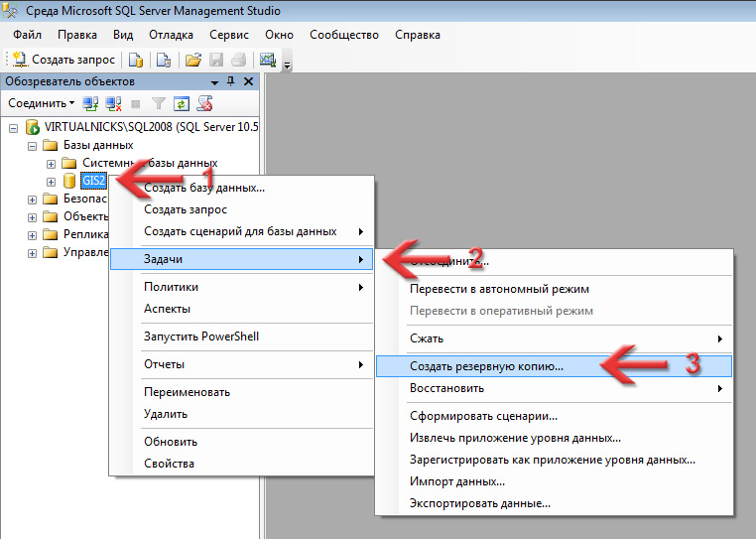Click the script with red cross icon
Viewport: 756px width, 539px height.
[204, 103]
